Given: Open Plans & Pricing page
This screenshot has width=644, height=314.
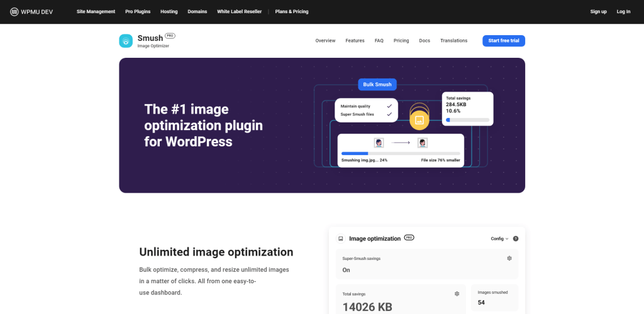Looking at the screenshot, I should point(292,11).
